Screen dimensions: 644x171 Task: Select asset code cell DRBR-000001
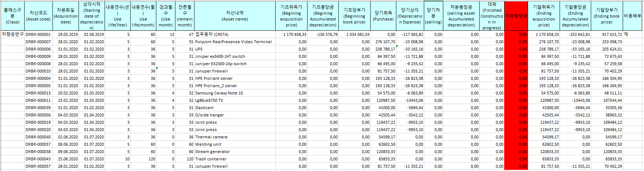click(x=38, y=34)
